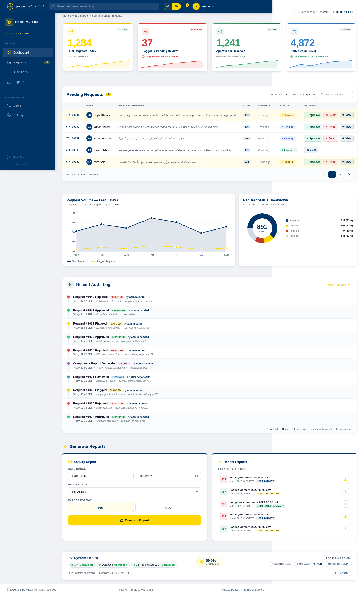Select the Dashboard menu item
The width and height of the screenshot is (364, 595).
21,52
